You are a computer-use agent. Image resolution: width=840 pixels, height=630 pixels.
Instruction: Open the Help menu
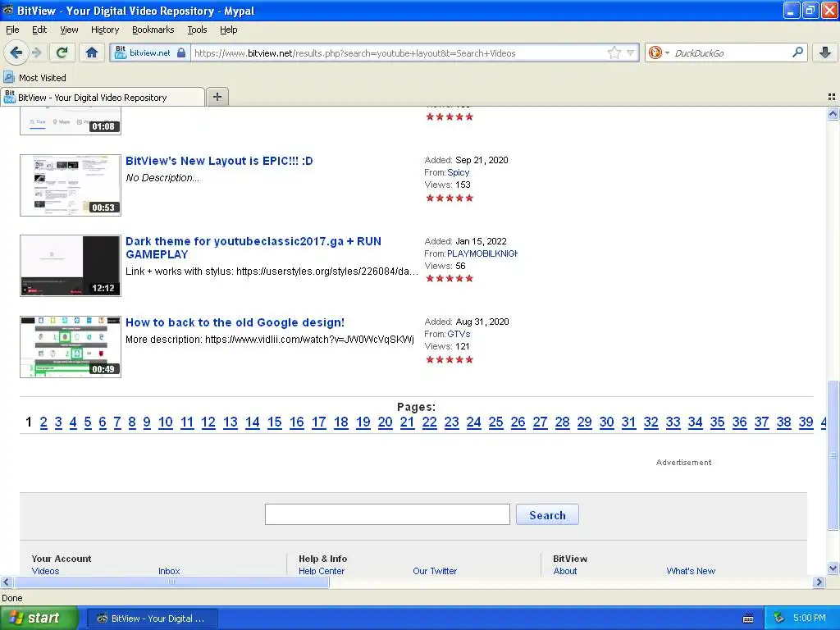tap(228, 30)
